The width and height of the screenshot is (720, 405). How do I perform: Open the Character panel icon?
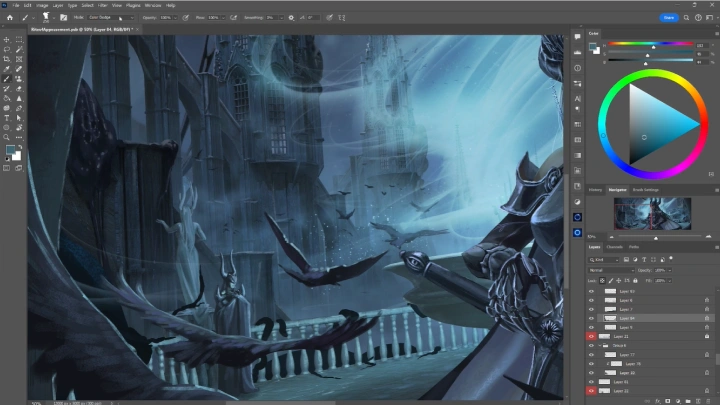[x=577, y=99]
